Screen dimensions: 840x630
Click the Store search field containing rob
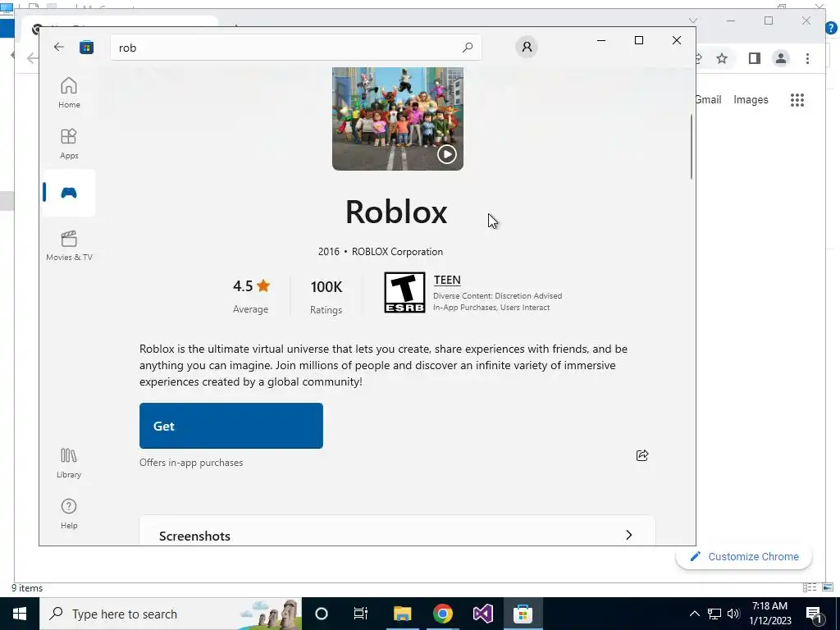tap(295, 48)
